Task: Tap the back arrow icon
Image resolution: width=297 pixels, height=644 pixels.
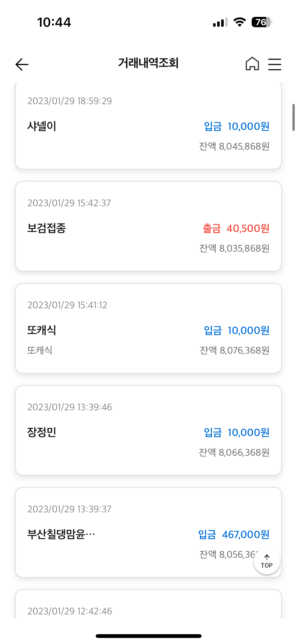Action: tap(22, 64)
